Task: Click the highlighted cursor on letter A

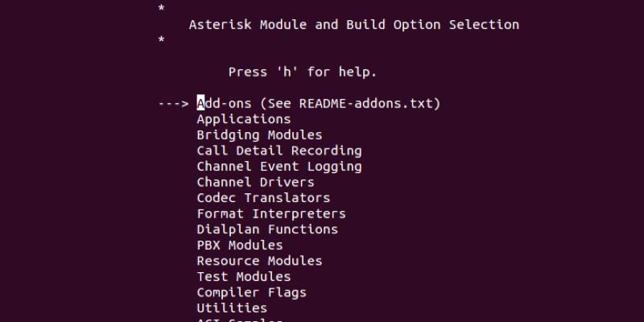Action: 201,104
